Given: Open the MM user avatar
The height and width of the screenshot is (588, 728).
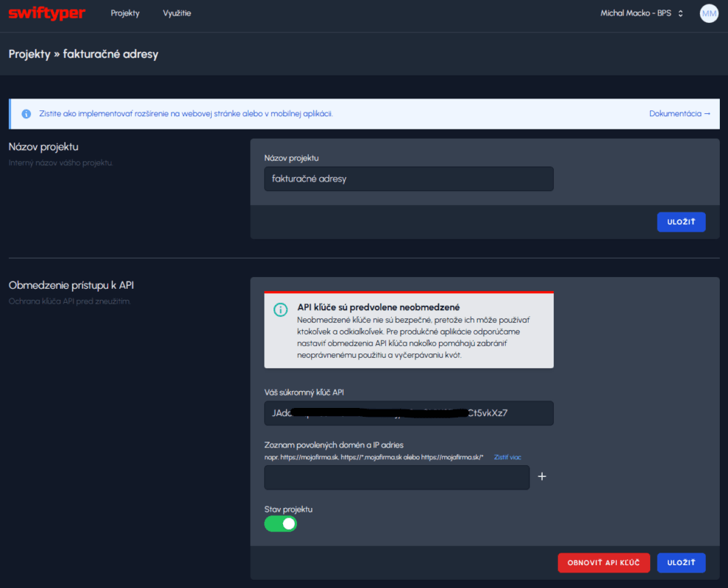Looking at the screenshot, I should 708,13.
